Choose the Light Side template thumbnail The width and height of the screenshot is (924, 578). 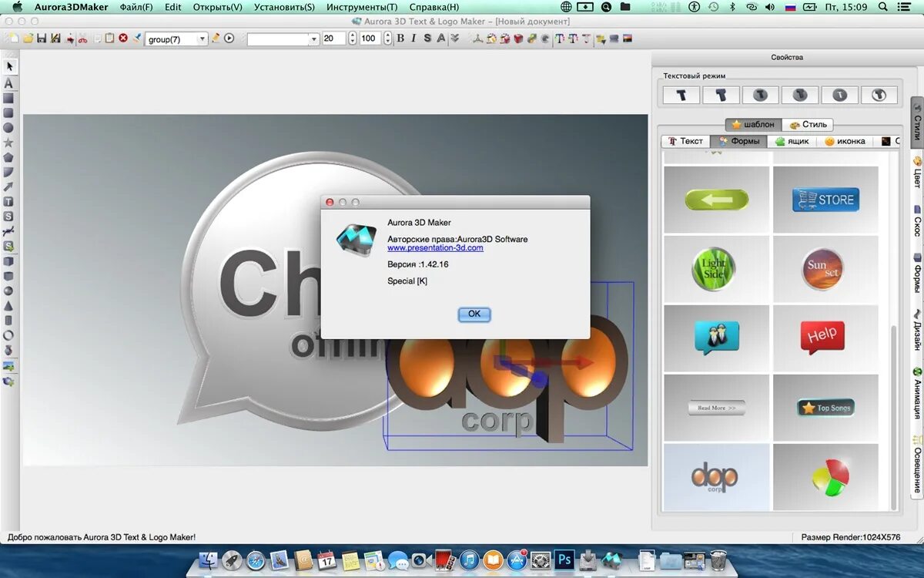[x=717, y=269]
